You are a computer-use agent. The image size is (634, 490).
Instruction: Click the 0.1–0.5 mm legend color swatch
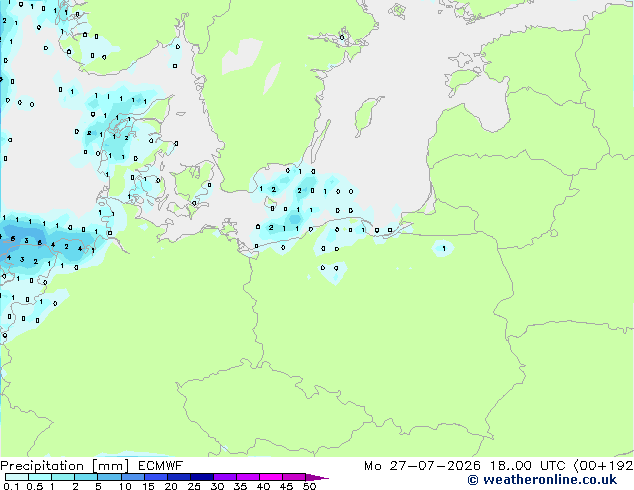[x=17, y=477]
